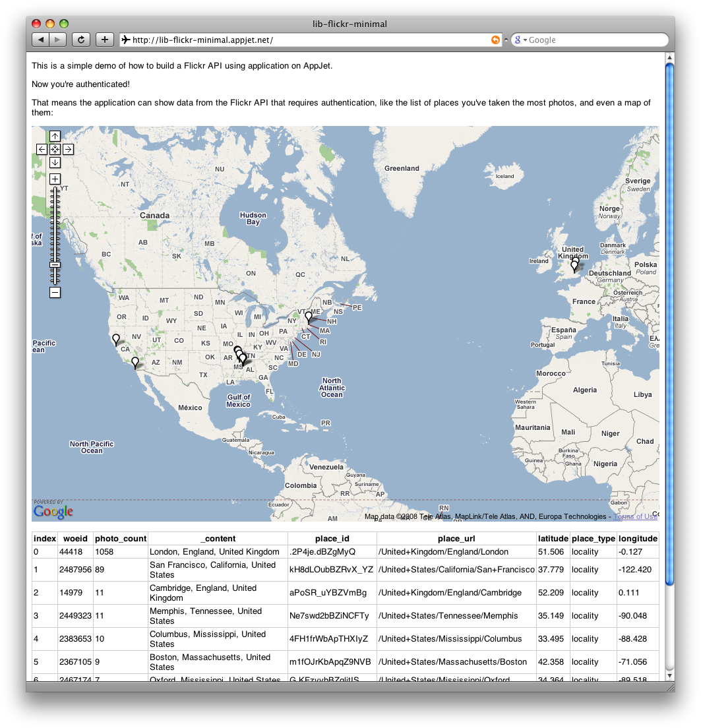This screenshot has width=701, height=728.
Task: Click the place_url column header
Action: [x=456, y=539]
